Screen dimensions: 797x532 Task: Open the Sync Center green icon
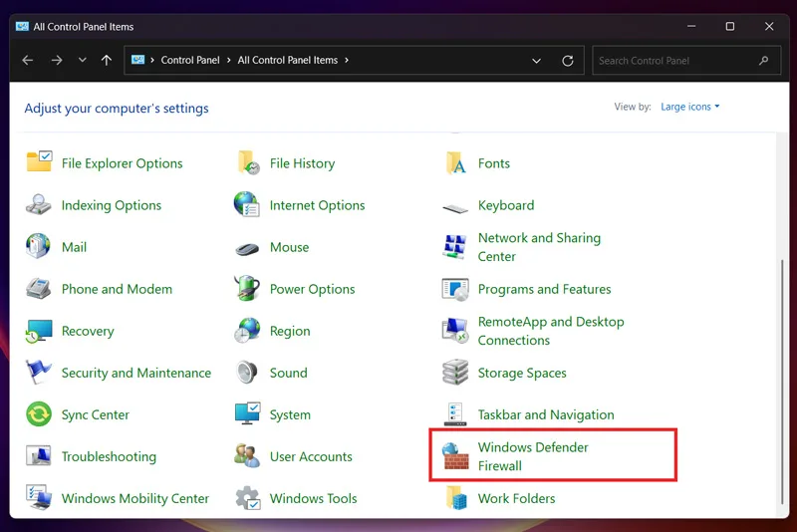point(39,414)
